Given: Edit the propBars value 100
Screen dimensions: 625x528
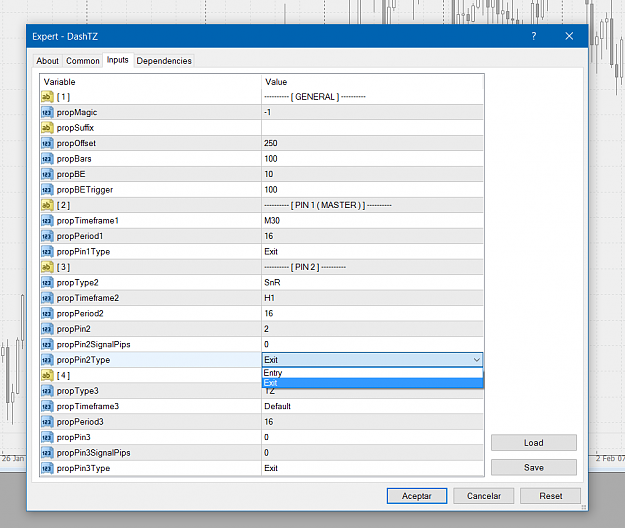Looking at the screenshot, I should click(372, 159).
